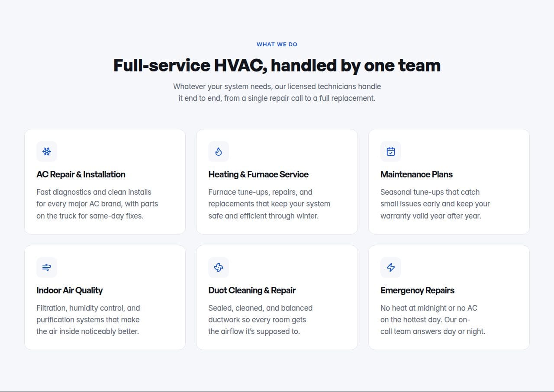Image resolution: width=554 pixels, height=392 pixels.
Task: Click the description 'Filtration, humidity control, and purification'
Action: 88,320
